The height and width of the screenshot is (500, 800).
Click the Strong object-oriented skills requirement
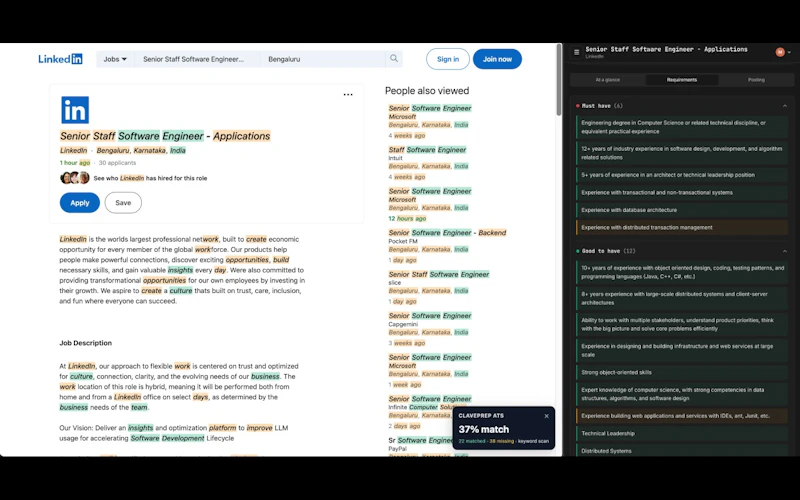682,372
